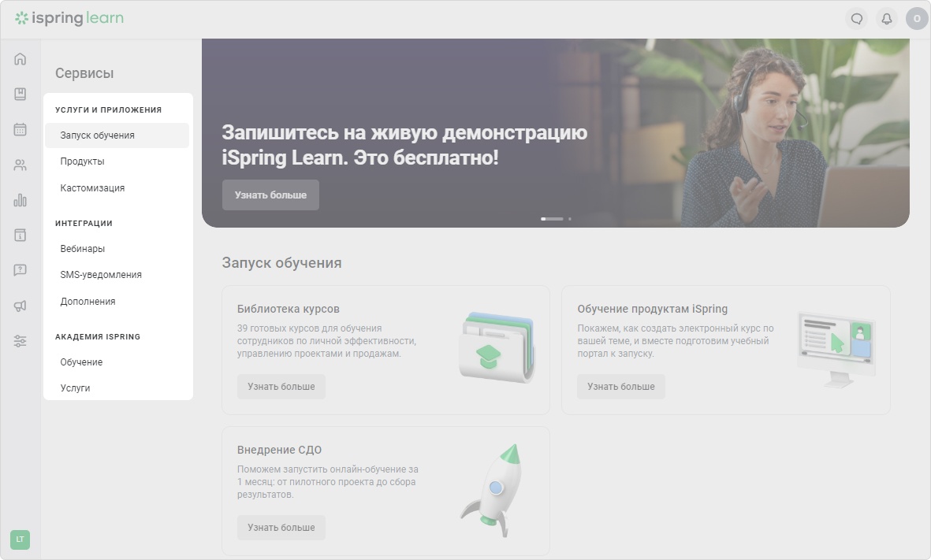Viewport: 931px width, 560px height.
Task: Click Узнать больше under Библиотека курсов
Action: coord(281,386)
